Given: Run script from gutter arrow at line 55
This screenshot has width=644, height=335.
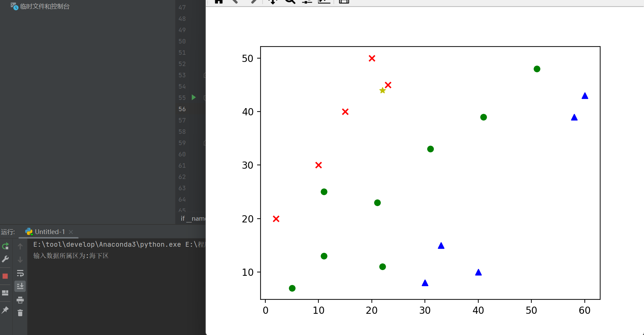Looking at the screenshot, I should click(x=193, y=98).
